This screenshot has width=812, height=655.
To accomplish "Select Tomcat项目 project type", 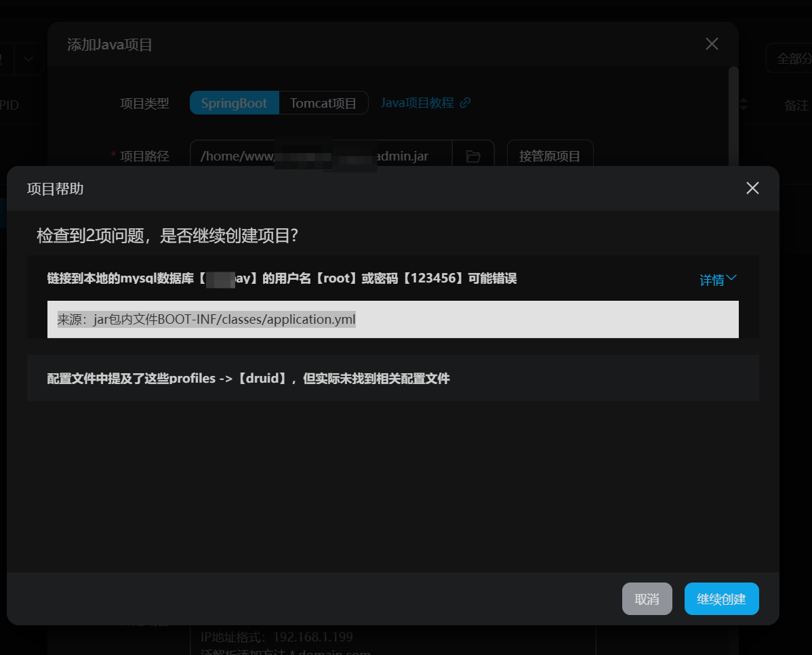I will pyautogui.click(x=323, y=103).
